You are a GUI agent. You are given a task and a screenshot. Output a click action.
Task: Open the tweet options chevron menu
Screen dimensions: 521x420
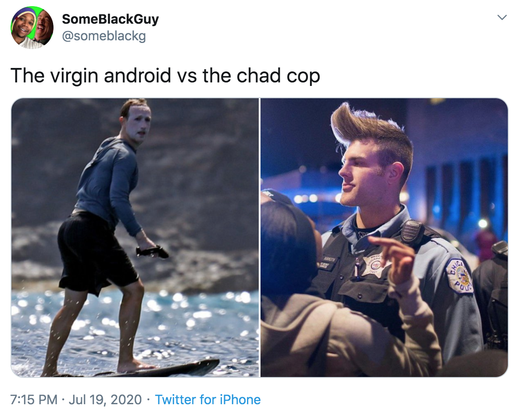[502, 17]
